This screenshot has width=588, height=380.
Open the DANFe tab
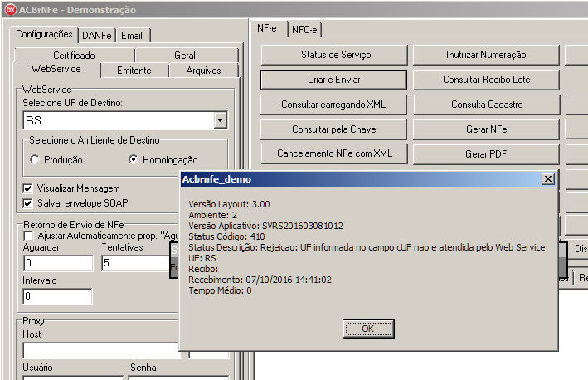pos(97,36)
